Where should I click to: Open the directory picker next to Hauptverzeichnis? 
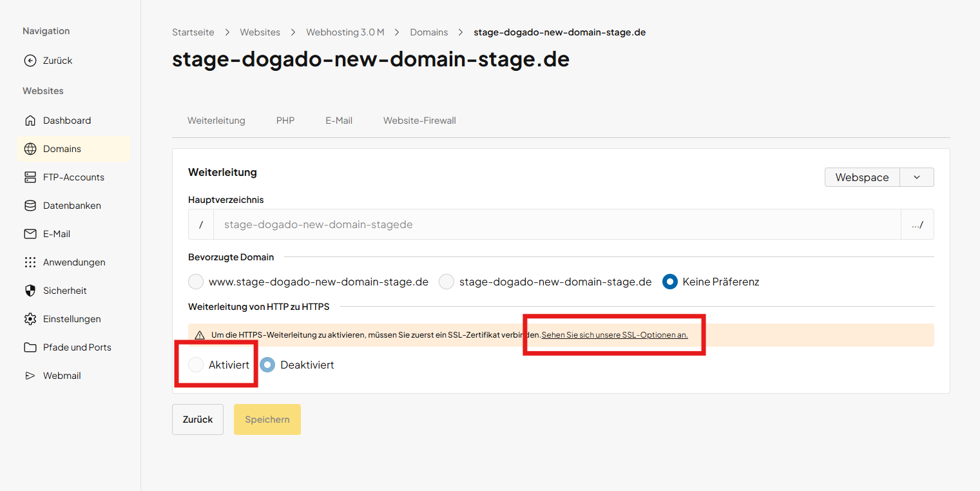[x=918, y=224]
